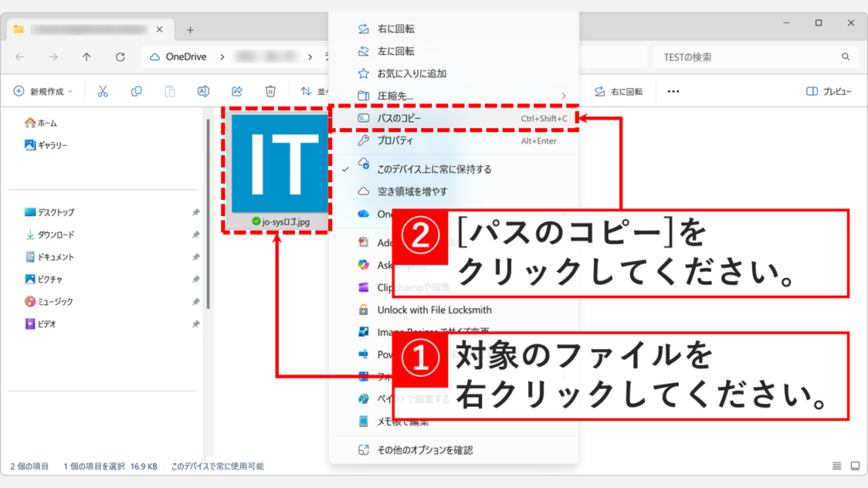
Task: Open the もっと見る (...) overflow menu
Action: point(673,91)
